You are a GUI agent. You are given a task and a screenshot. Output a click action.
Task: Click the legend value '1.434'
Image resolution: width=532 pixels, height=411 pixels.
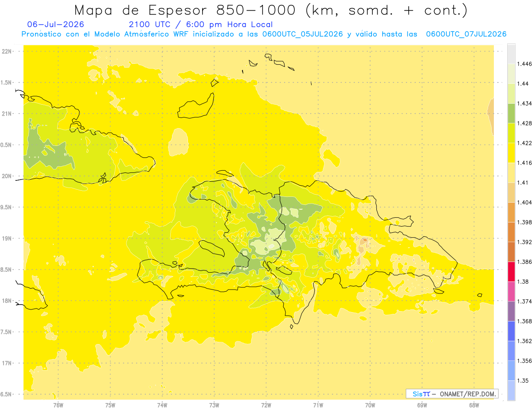(524, 103)
